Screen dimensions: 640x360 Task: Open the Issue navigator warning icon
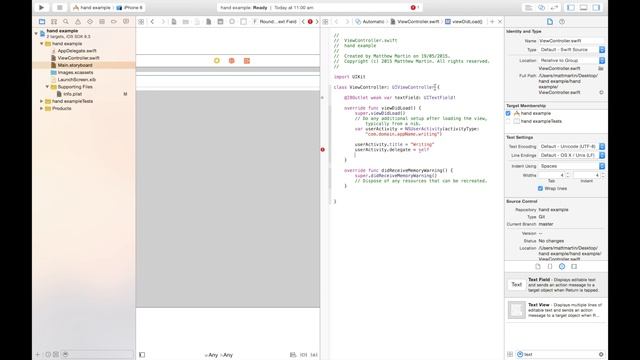point(78,21)
